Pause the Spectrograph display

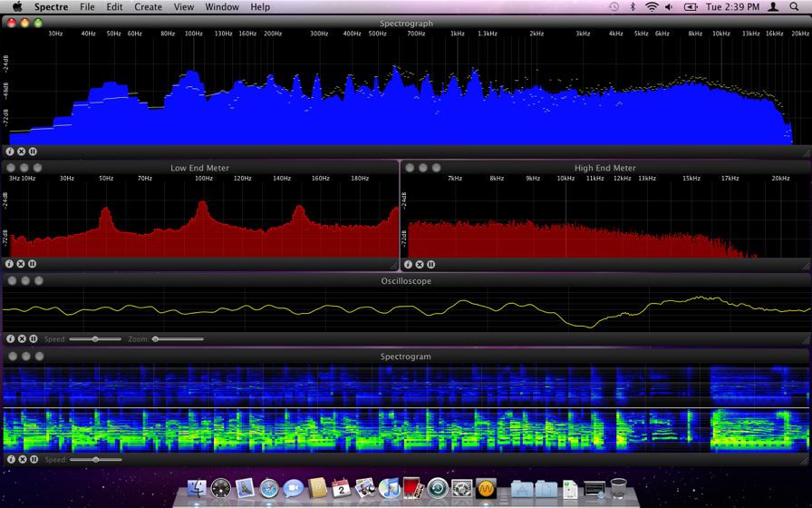[33, 151]
